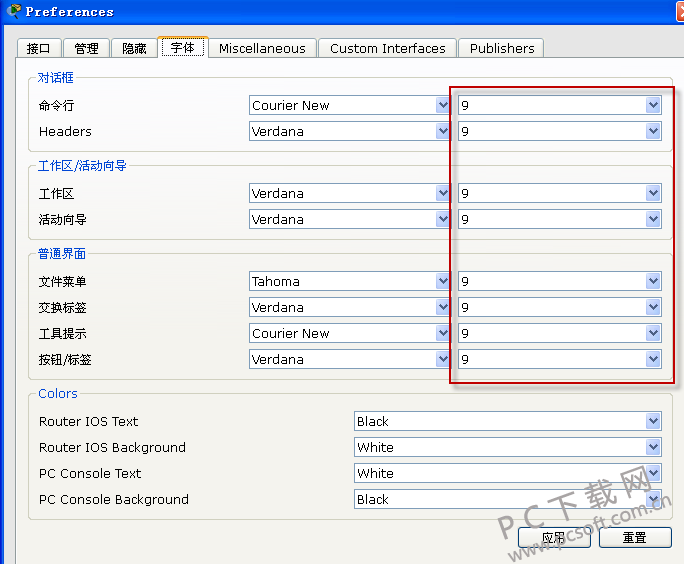The image size is (684, 564).
Task: Switch to the 管理 tab
Action: coord(86,48)
